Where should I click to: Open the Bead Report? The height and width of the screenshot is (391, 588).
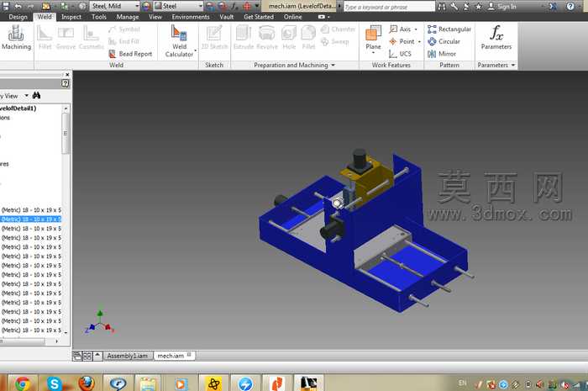[130, 54]
